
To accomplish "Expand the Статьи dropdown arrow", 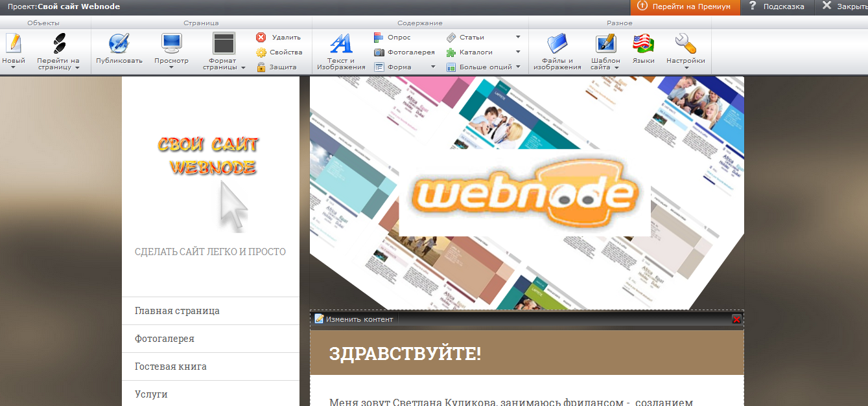I will (x=518, y=38).
